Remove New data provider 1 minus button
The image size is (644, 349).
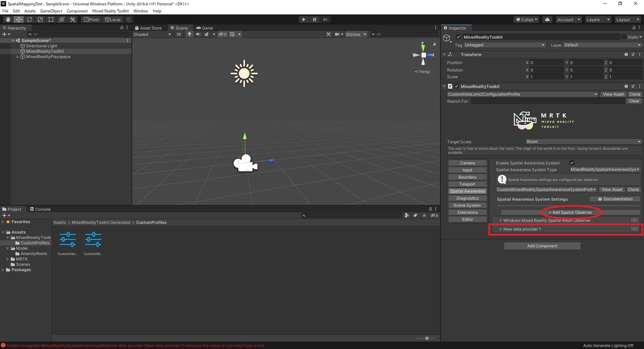pyautogui.click(x=634, y=229)
